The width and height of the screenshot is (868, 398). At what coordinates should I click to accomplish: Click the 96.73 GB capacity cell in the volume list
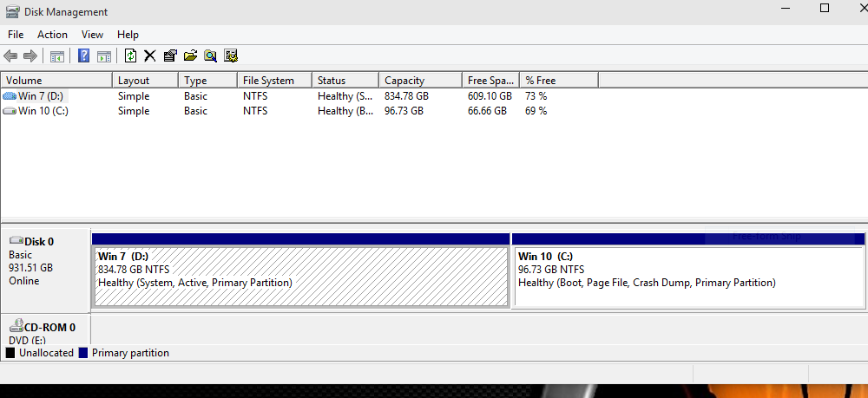tap(404, 111)
